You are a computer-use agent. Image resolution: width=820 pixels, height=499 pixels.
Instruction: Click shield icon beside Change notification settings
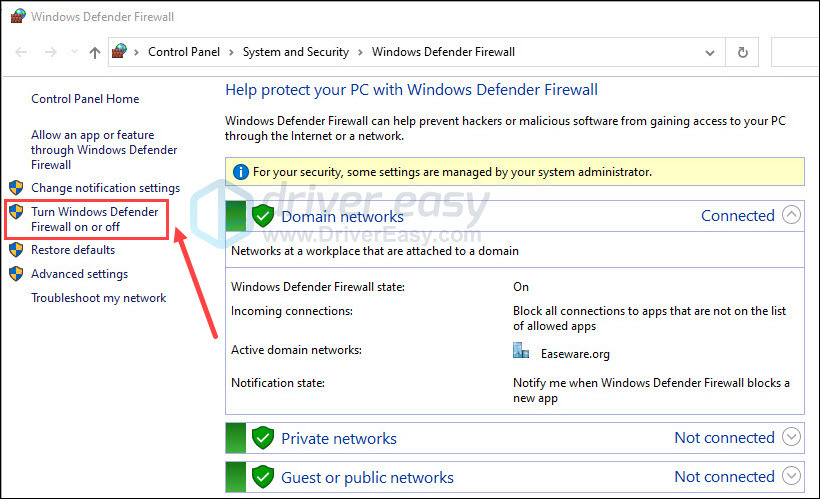[x=16, y=188]
